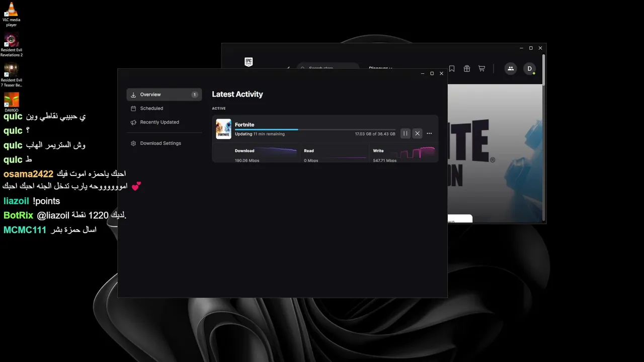Open the friends icon in the store window
This screenshot has width=644, height=362.
tap(511, 69)
